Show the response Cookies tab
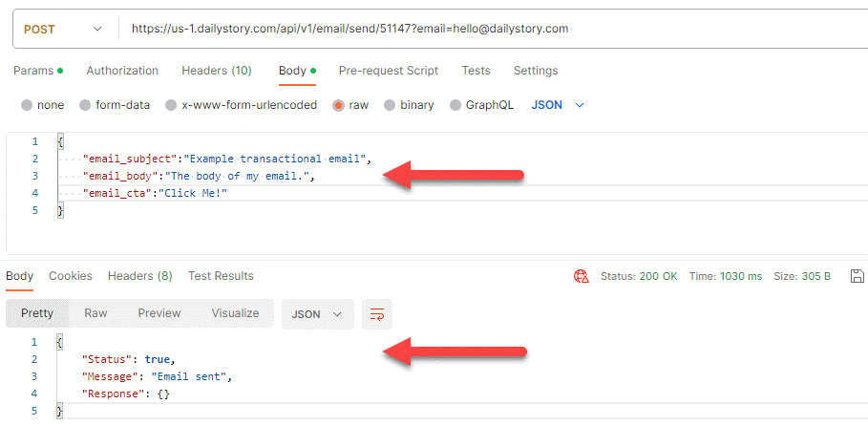868x426 pixels. coord(71,276)
